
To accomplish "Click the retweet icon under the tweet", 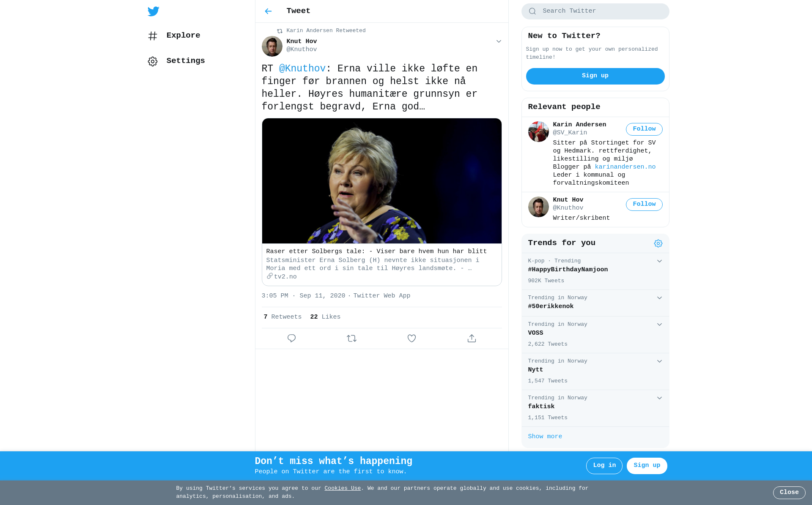I will point(351,338).
